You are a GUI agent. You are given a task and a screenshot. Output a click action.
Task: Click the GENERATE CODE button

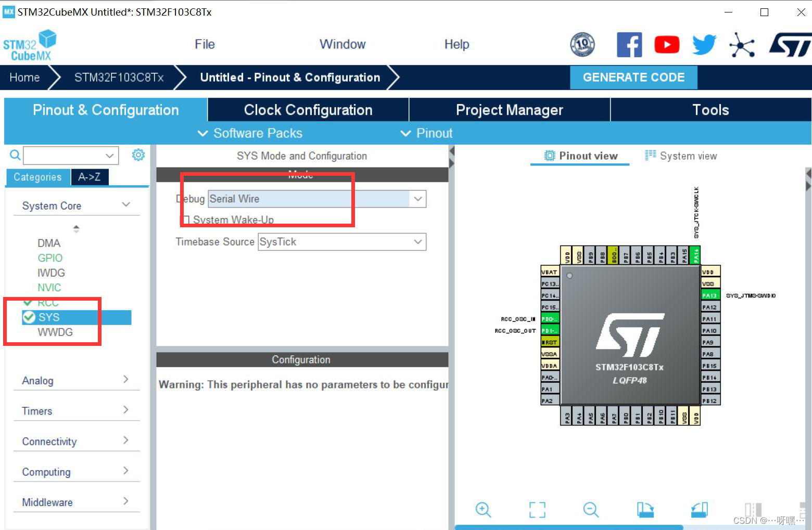click(633, 77)
